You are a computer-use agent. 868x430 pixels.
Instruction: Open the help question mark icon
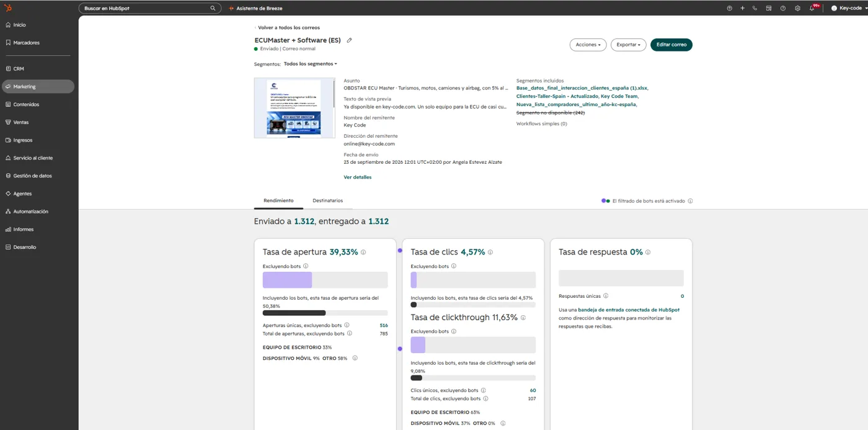tap(783, 8)
